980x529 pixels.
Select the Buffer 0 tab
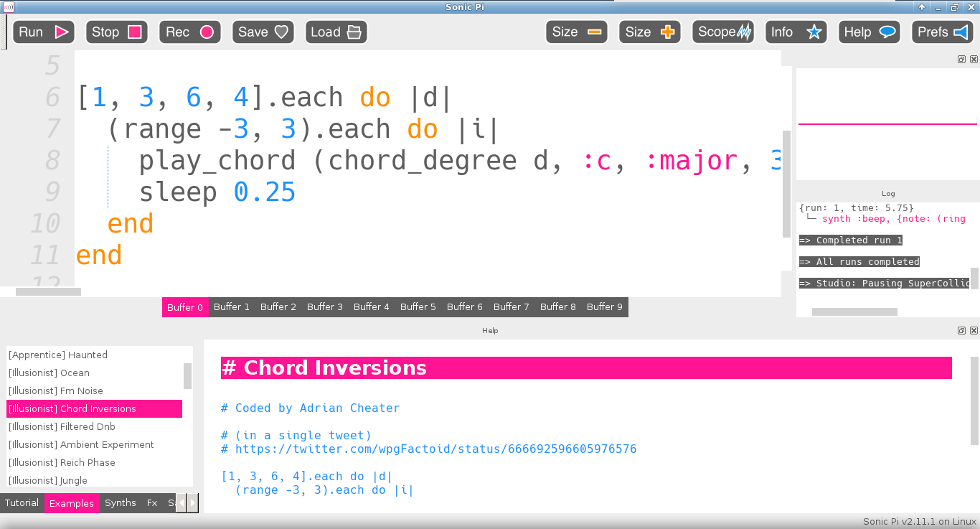[x=185, y=307]
